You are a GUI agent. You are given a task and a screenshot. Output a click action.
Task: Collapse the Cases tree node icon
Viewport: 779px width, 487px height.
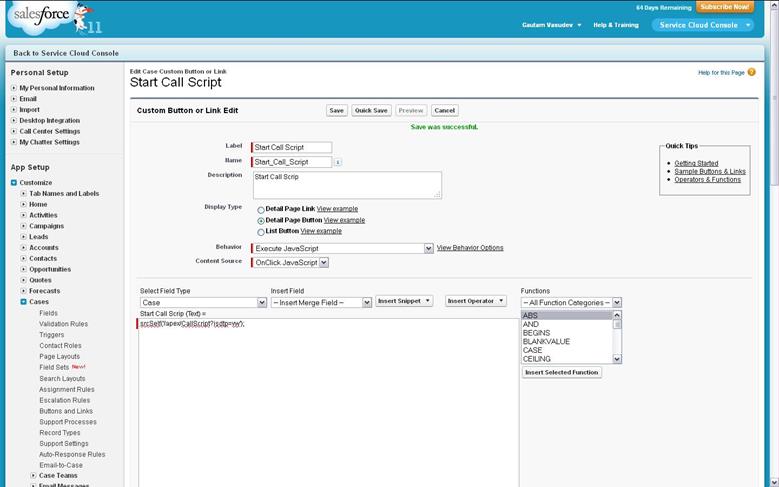[x=24, y=301]
